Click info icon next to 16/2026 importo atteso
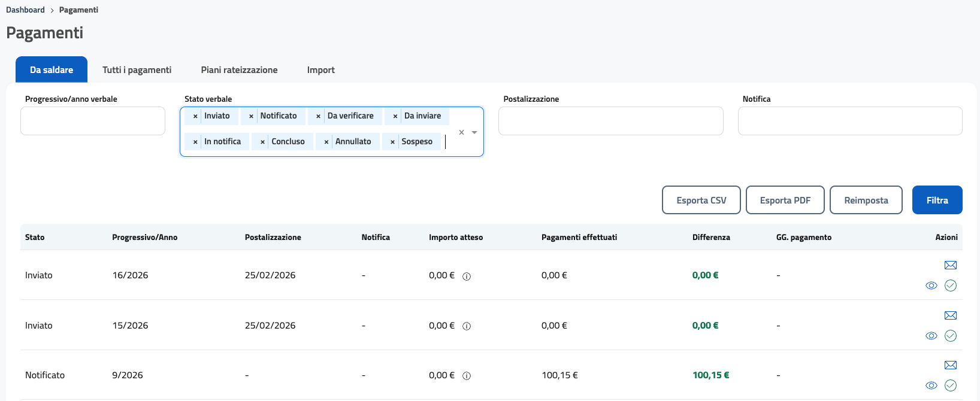Image resolution: width=980 pixels, height=401 pixels. pyautogui.click(x=467, y=277)
